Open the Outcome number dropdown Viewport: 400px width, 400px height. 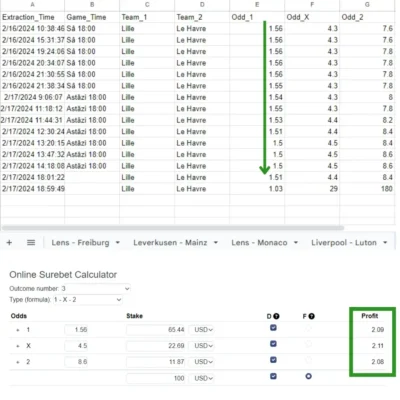[x=95, y=288]
